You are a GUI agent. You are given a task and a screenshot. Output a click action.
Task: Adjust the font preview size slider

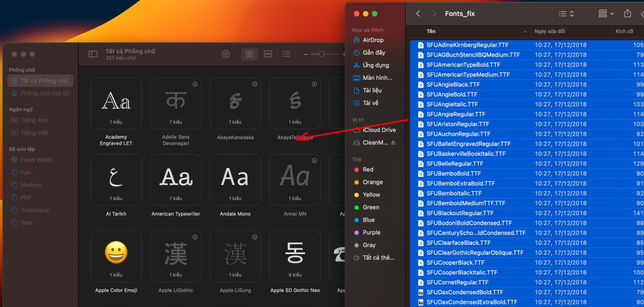tap(321, 54)
